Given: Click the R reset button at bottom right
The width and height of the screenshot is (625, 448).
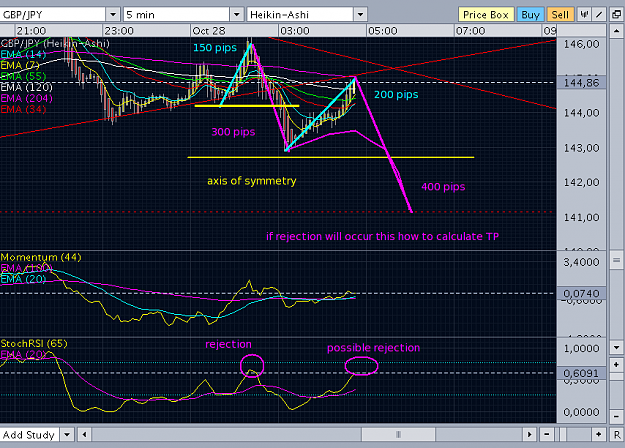Looking at the screenshot, I should point(617,434).
